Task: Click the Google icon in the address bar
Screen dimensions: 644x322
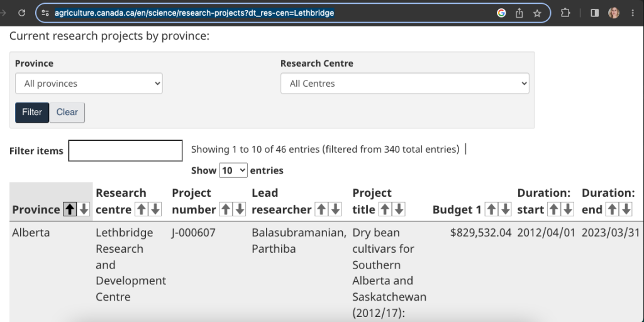Action: click(x=501, y=13)
